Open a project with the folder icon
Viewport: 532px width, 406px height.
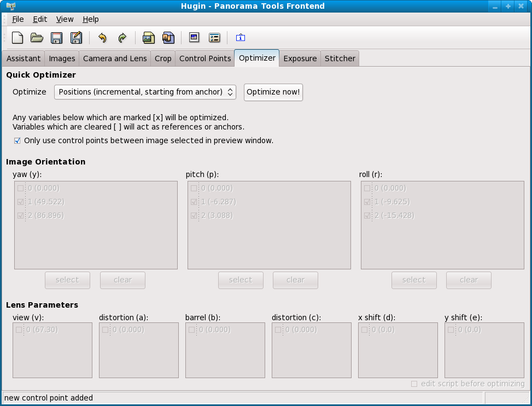pos(37,38)
